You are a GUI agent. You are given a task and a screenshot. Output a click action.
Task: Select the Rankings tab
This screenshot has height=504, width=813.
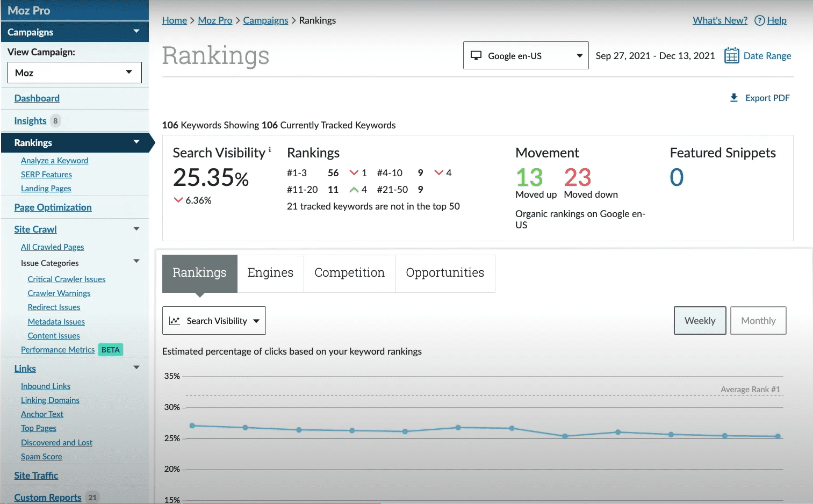[199, 273]
